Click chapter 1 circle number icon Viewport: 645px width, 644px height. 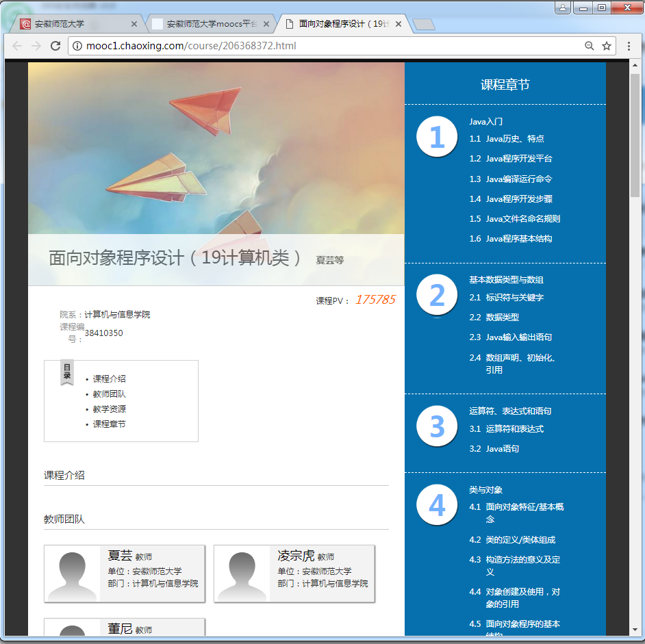point(437,137)
